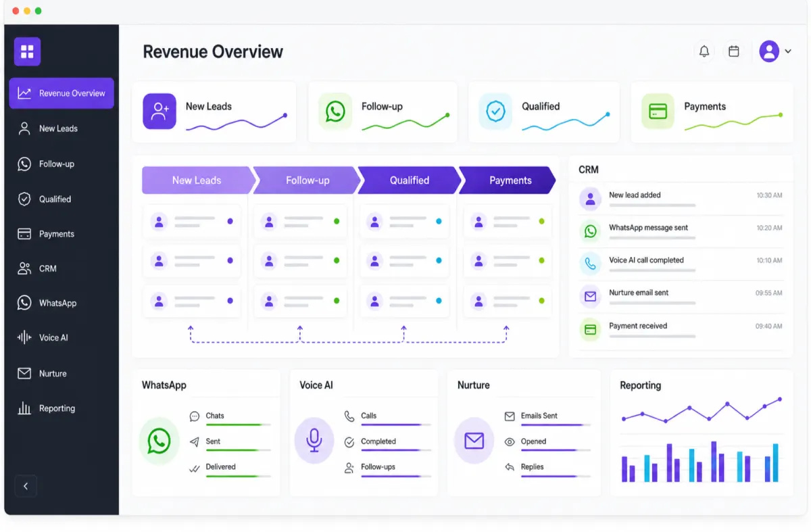Open the calendar icon in header

(733, 51)
